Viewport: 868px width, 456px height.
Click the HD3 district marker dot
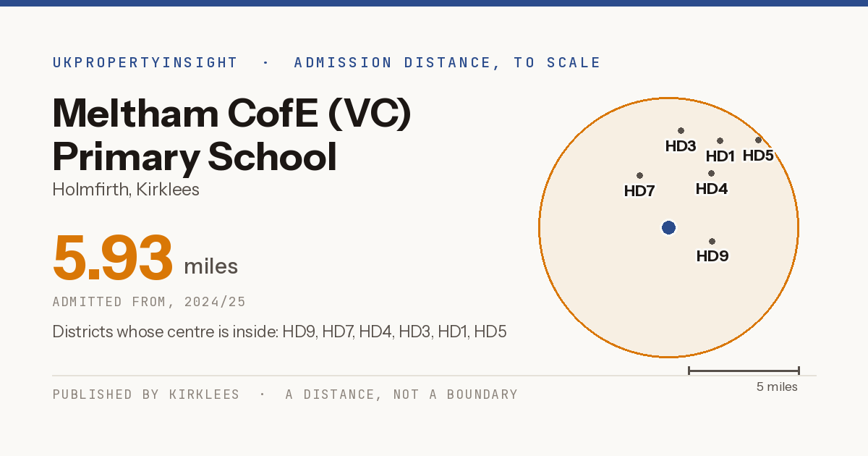681,130
